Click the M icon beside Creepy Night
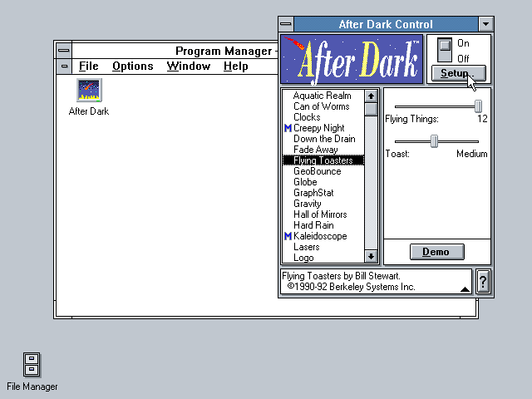The height and width of the screenshot is (399, 532). coord(288,128)
